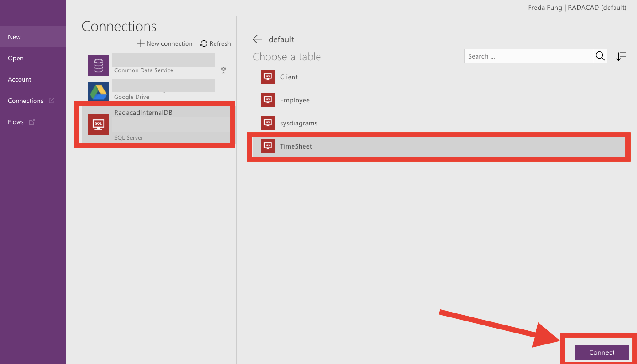Switch to the Open section in sidebar

[x=15, y=58]
